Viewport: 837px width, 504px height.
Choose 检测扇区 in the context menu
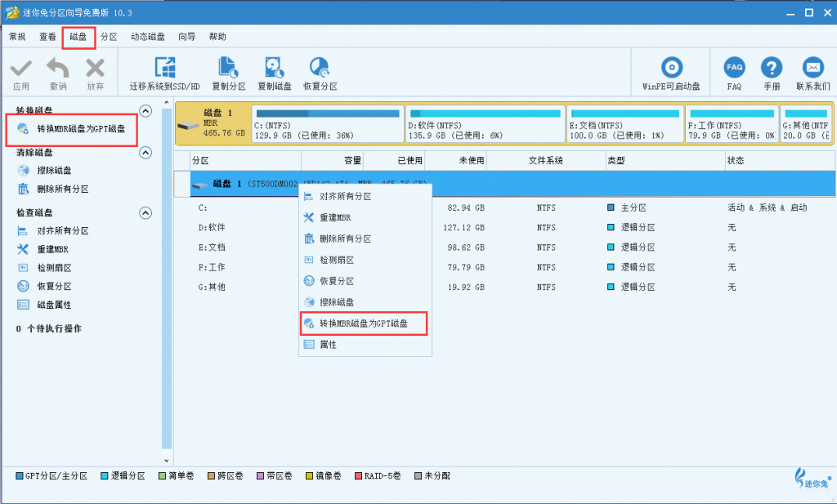coord(365,260)
